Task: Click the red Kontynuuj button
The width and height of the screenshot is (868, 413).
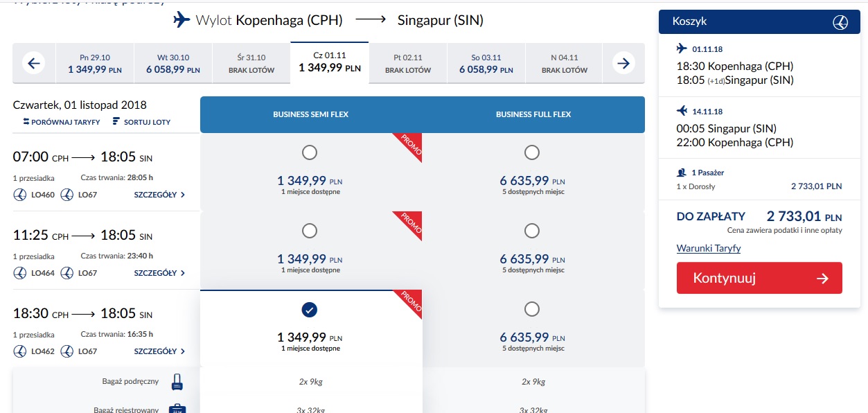Action: pos(759,278)
